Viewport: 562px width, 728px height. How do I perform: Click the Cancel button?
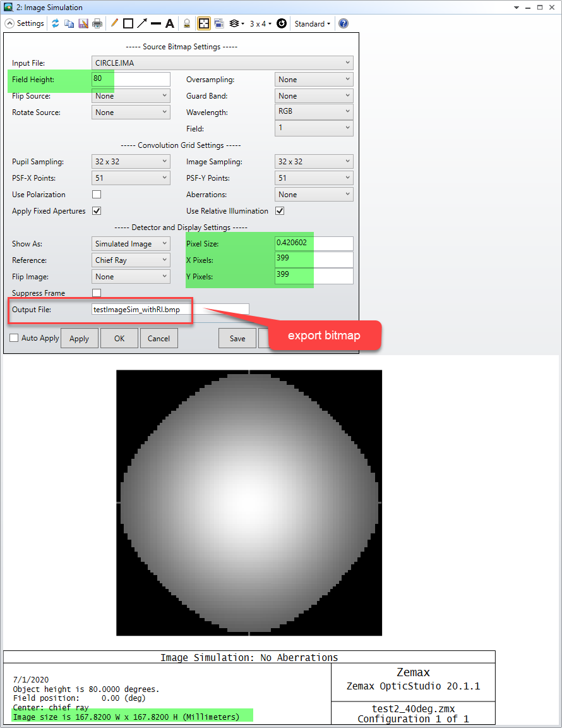[158, 339]
